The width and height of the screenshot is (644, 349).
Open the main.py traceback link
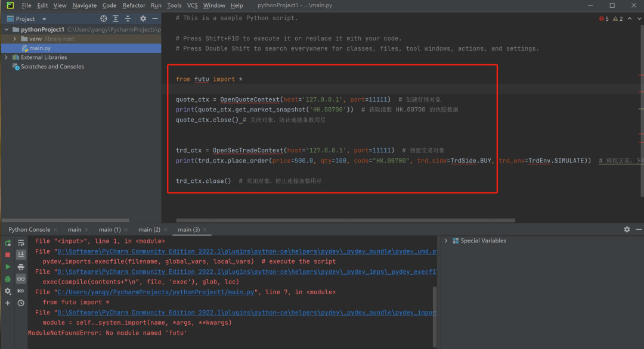156,292
